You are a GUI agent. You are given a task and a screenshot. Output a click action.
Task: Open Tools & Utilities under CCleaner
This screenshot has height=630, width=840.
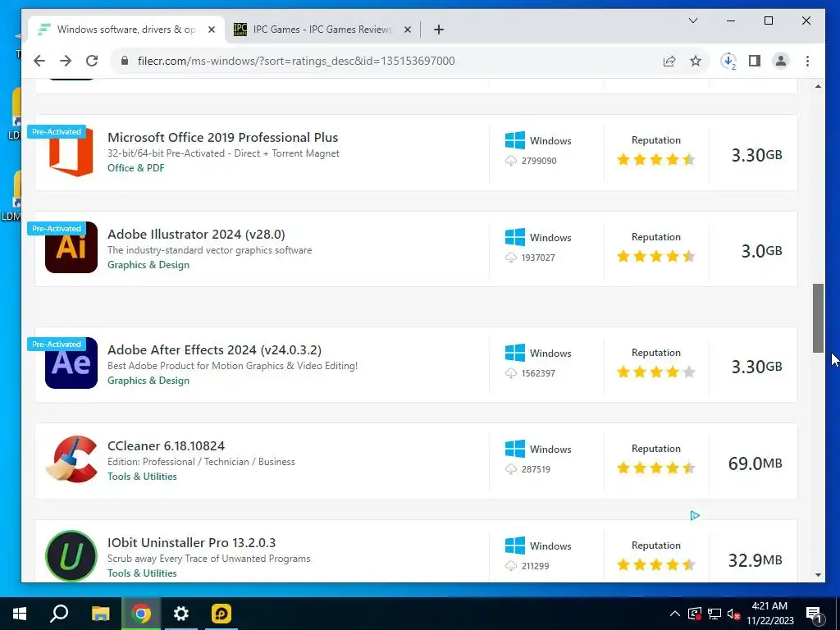click(x=142, y=477)
